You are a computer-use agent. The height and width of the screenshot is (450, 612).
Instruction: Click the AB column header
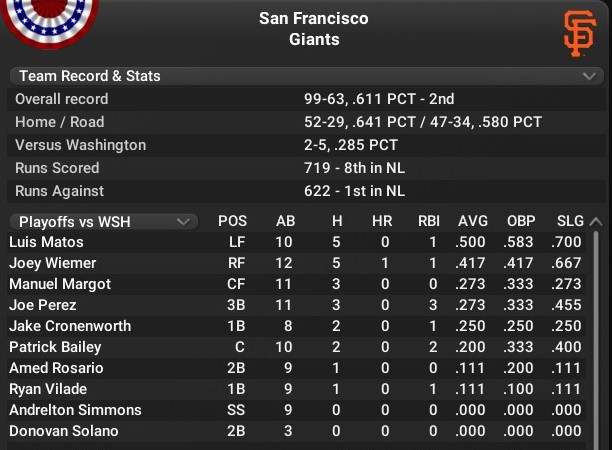coord(285,221)
